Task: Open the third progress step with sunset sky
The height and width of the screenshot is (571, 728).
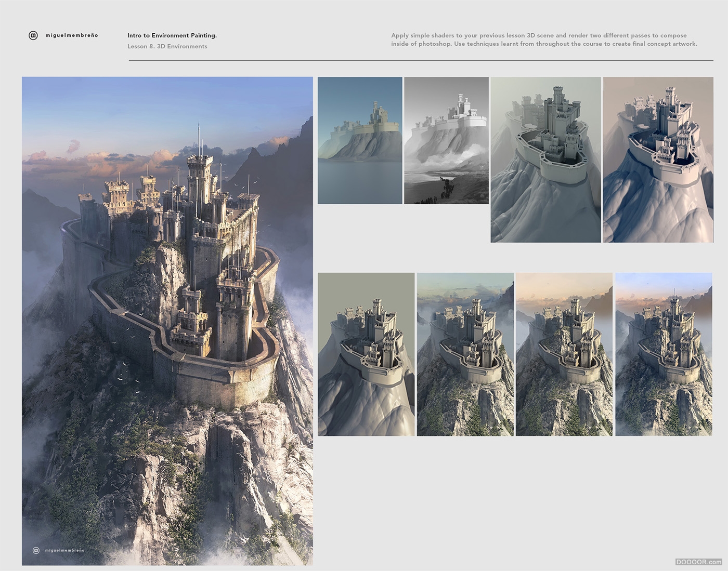Action: 564,354
